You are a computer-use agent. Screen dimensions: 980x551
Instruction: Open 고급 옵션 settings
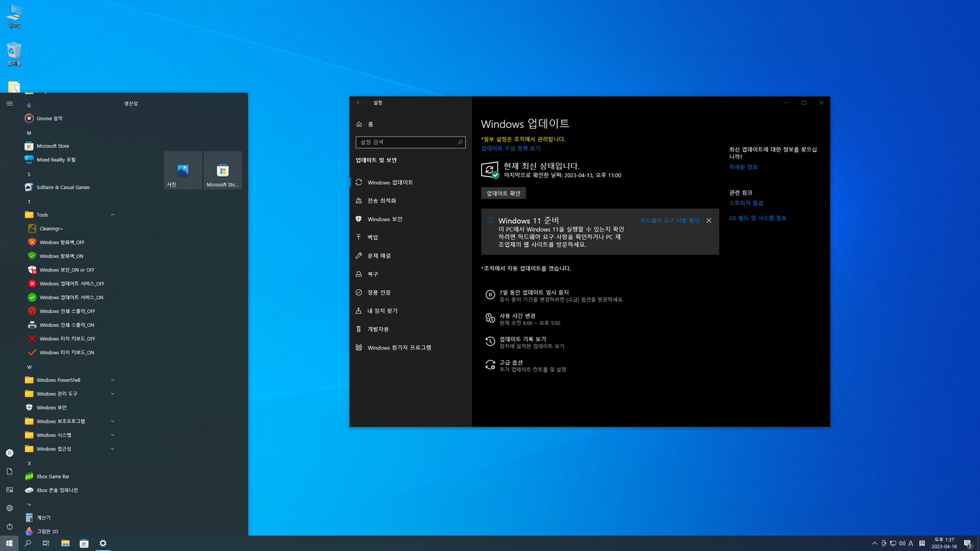pos(525,366)
